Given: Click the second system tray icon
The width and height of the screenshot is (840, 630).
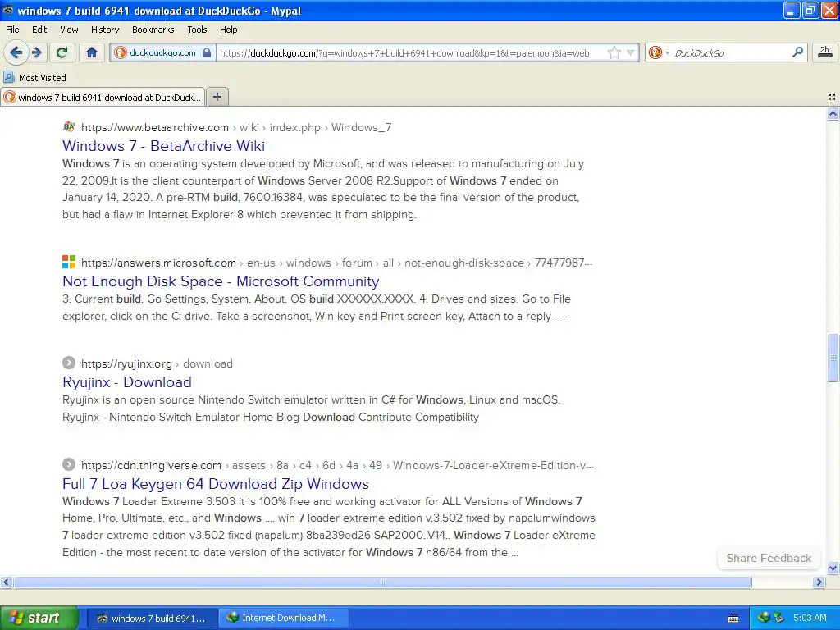Looking at the screenshot, I should click(779, 618).
